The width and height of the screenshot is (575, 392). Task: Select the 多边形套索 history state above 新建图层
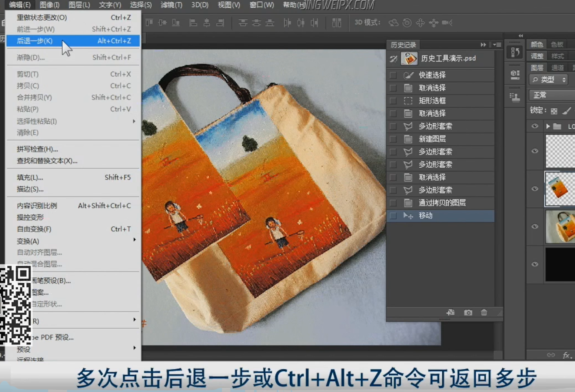pos(440,126)
